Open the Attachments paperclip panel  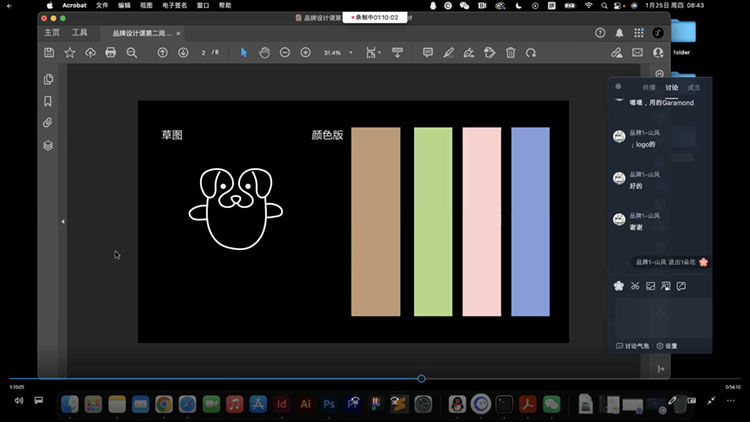click(x=47, y=123)
